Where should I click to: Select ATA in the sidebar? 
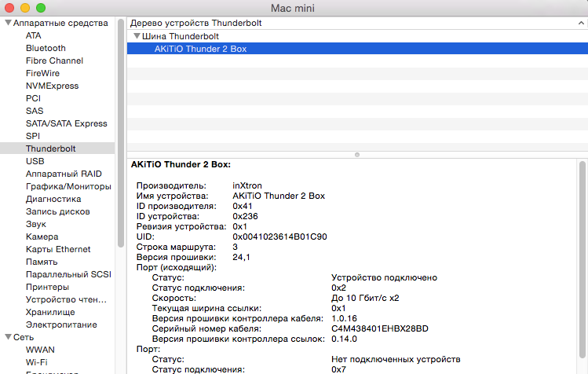tap(34, 35)
